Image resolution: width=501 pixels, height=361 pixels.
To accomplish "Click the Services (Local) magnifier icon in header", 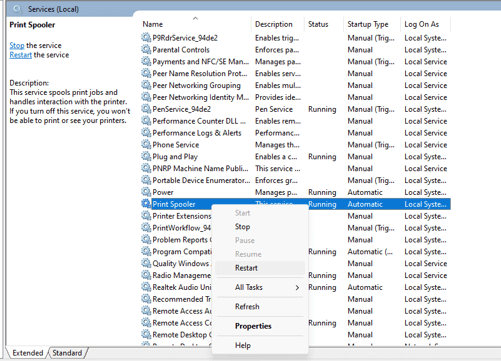I will coord(18,9).
